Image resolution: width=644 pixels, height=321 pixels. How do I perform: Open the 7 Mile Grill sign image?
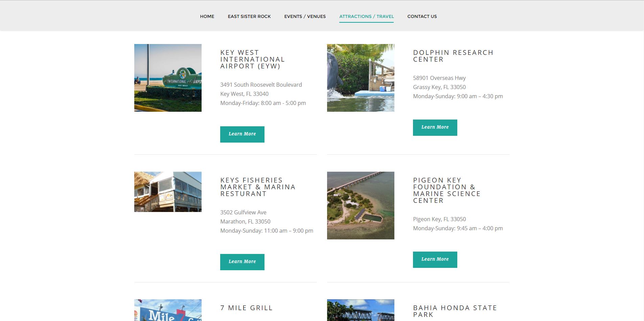(168, 310)
